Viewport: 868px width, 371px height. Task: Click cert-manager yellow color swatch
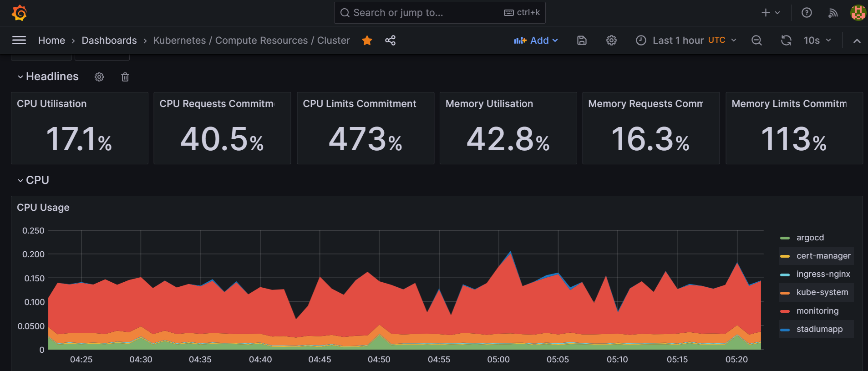(785, 256)
